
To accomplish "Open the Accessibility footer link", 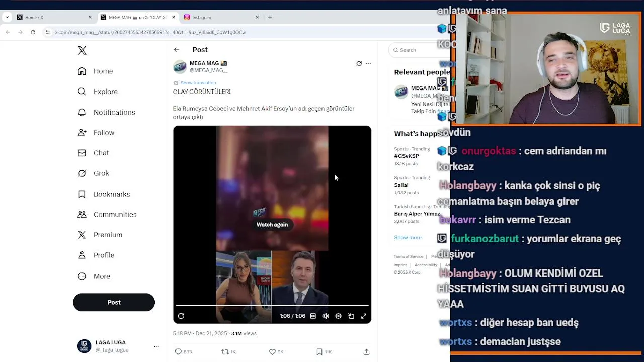I will click(426, 265).
